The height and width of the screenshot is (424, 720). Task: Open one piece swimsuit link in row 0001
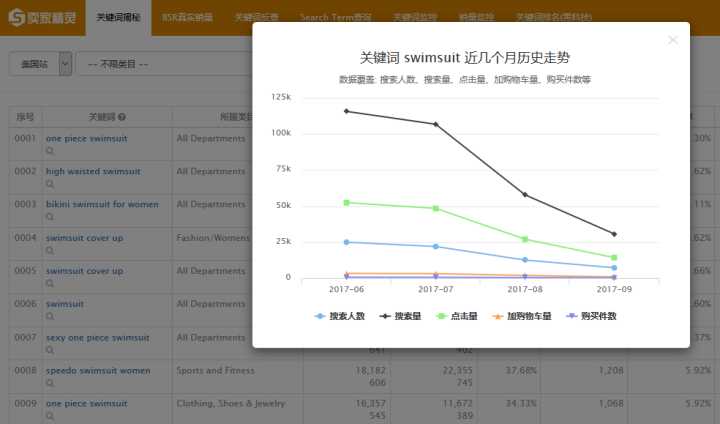[86, 138]
